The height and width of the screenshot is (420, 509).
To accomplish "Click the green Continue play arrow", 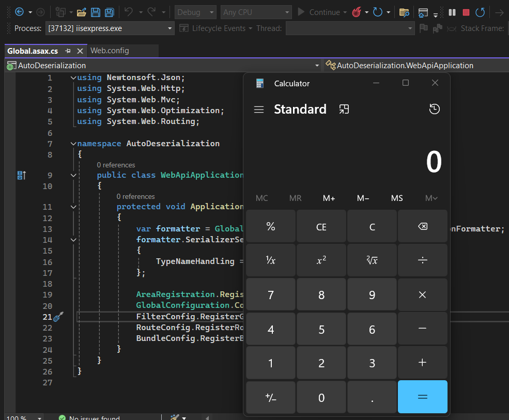I will [x=301, y=12].
